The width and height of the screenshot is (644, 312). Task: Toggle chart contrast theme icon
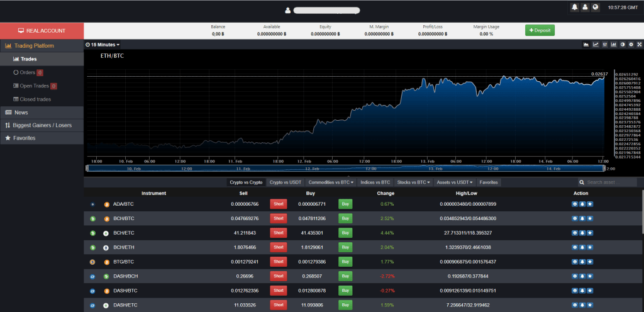coord(623,45)
